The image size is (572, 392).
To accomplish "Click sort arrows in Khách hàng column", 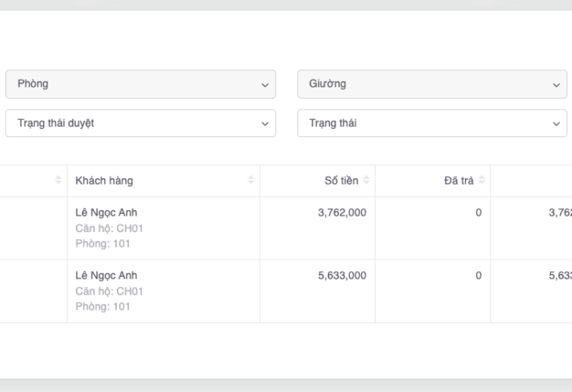I will [251, 180].
